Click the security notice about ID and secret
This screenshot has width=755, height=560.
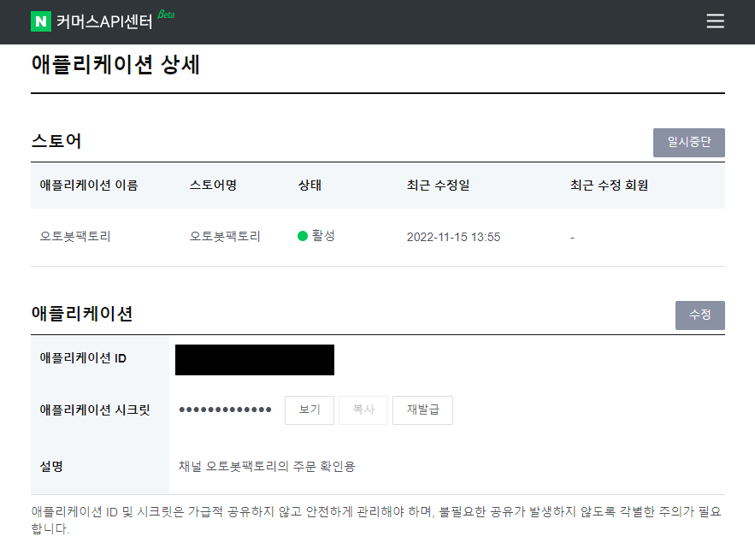375,520
